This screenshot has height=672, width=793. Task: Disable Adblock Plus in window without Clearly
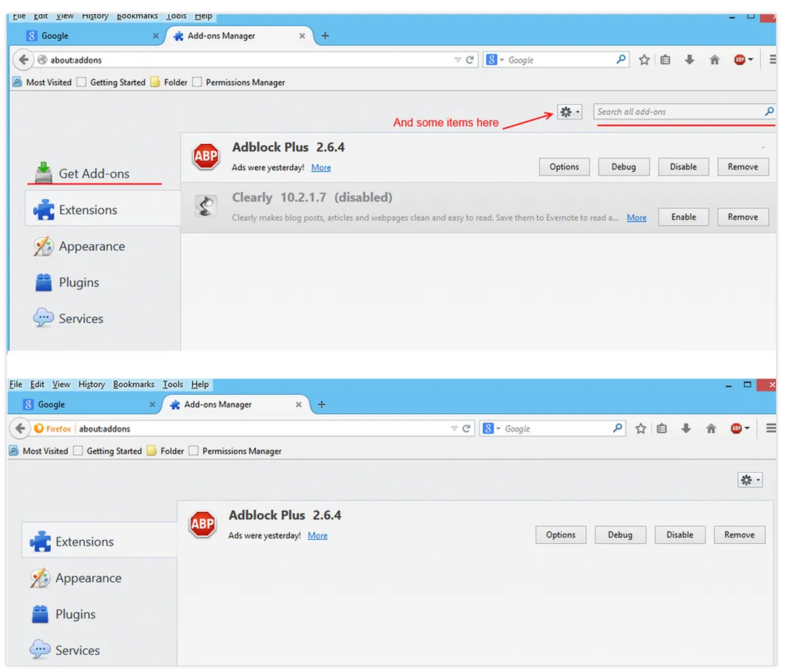680,535
